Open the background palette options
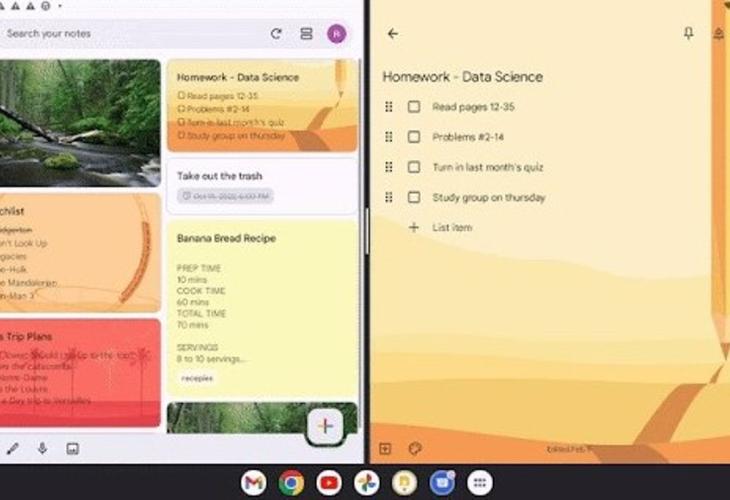 [415, 449]
